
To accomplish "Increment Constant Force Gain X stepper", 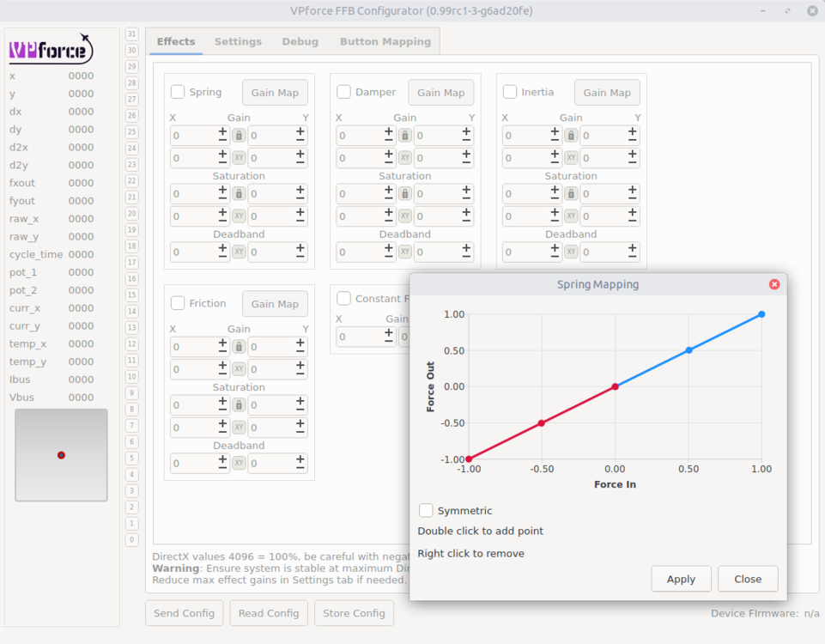I will [x=389, y=332].
